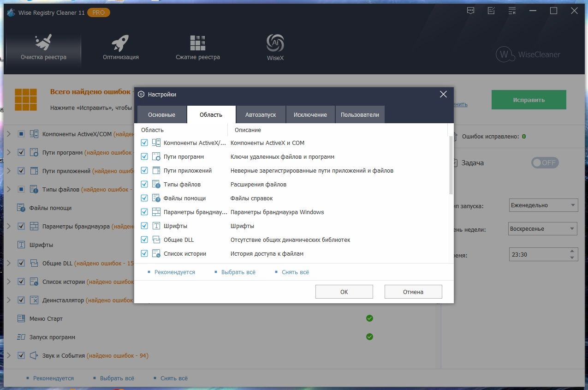588x390 pixels.
Task: Click Рекомендуется link at main window bottom
Action: (53, 378)
